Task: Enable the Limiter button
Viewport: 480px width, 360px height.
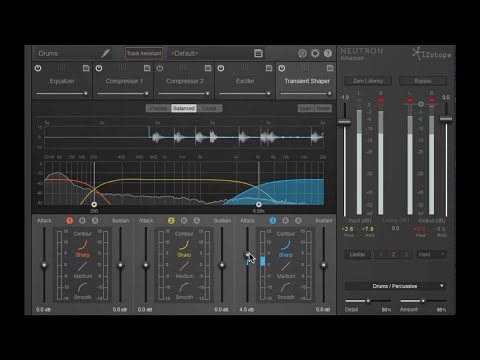Action: (357, 254)
